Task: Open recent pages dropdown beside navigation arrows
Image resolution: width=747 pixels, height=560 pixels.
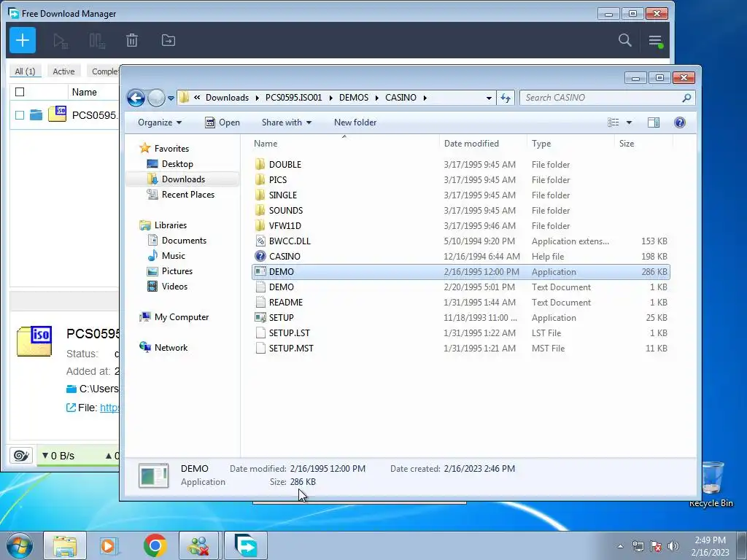Action: click(171, 98)
